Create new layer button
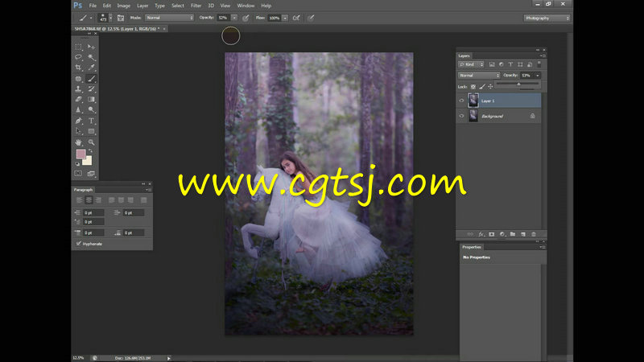Screen dimensions: 644x362 coord(523,234)
